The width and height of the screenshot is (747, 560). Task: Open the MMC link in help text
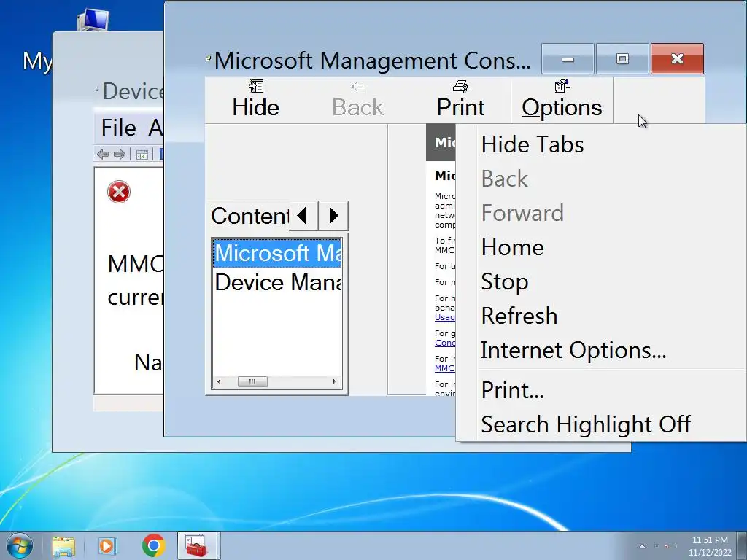tap(444, 368)
